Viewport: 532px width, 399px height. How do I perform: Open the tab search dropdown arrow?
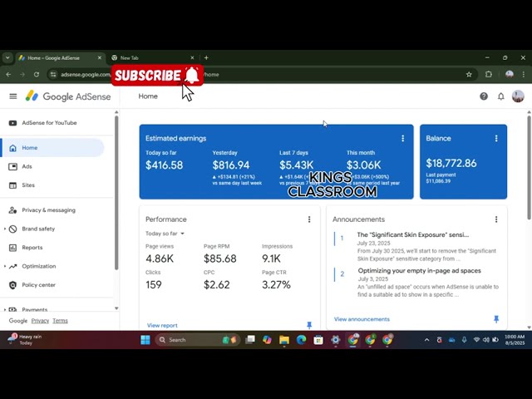pyautogui.click(x=7, y=58)
